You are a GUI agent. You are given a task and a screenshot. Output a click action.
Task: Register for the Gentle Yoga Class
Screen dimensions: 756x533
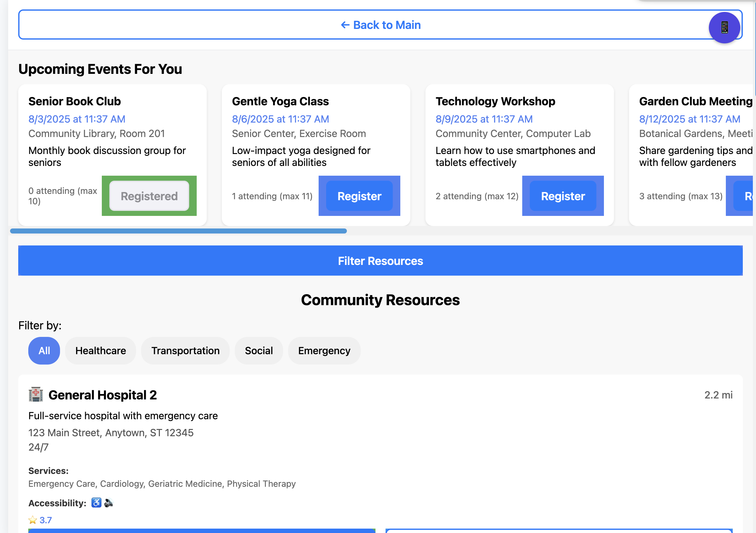point(359,196)
